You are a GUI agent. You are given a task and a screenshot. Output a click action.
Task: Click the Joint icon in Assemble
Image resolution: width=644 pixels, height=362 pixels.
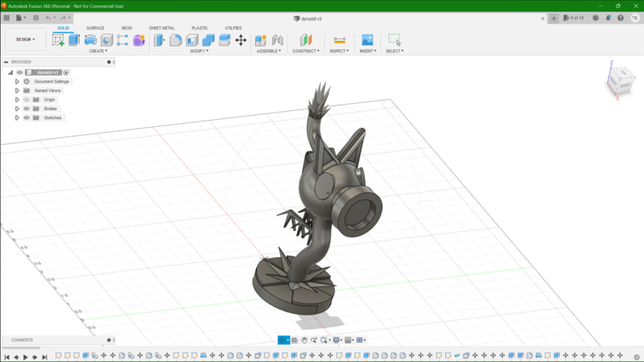[x=277, y=39]
